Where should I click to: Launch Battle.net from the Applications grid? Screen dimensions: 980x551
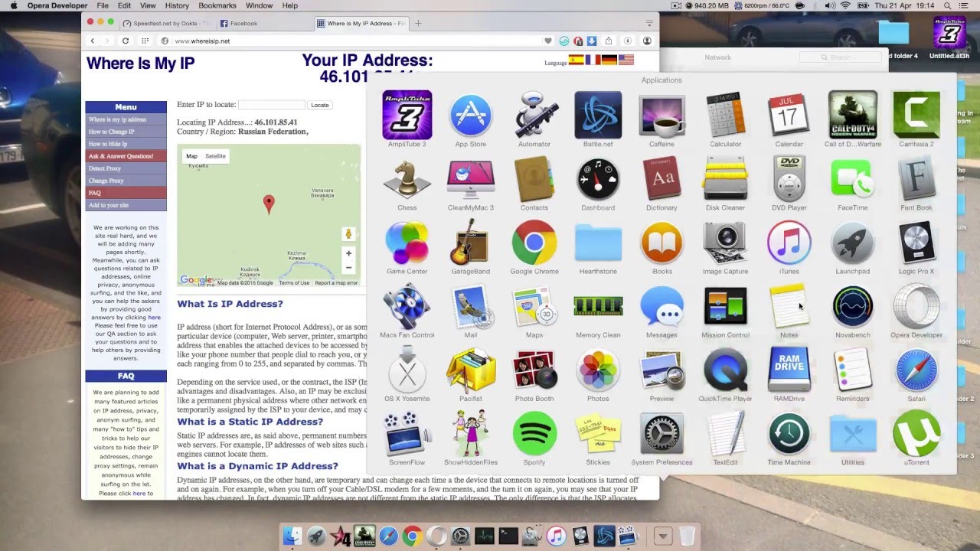tap(598, 115)
